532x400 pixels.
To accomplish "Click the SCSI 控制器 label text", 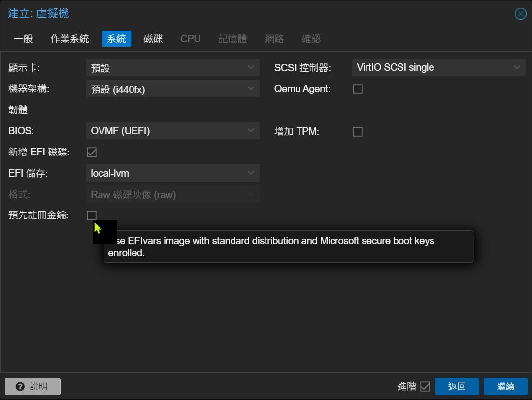I will click(x=302, y=68).
